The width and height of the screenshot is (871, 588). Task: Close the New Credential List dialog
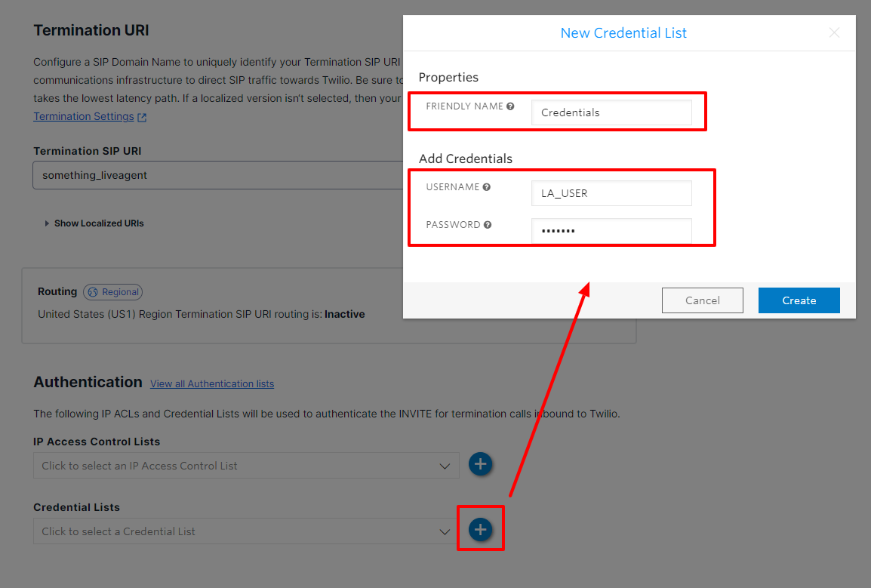834,32
